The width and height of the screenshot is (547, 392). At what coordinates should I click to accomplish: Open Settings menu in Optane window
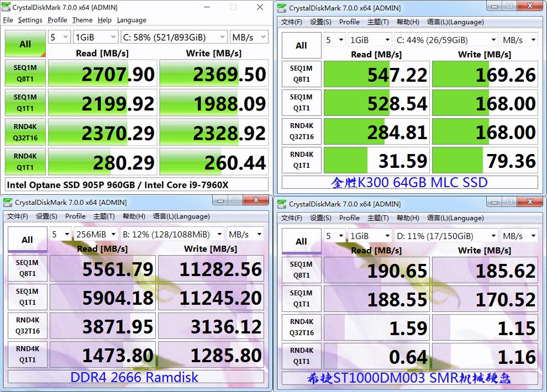(30, 20)
